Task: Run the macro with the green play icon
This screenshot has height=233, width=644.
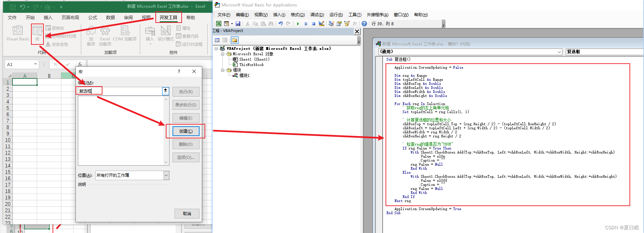Action: pos(298,24)
